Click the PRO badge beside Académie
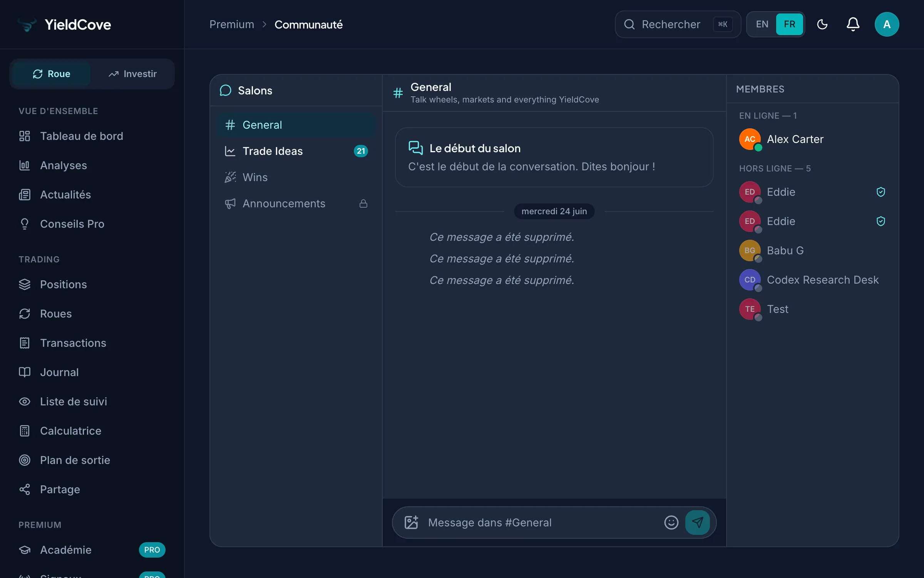This screenshot has width=924, height=578. coord(152,550)
